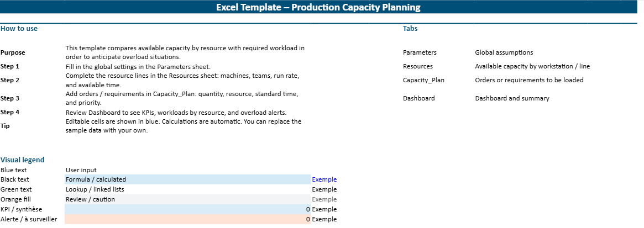Click the blue 'Exemple' sample text
This screenshot has width=644, height=228.
324,179
